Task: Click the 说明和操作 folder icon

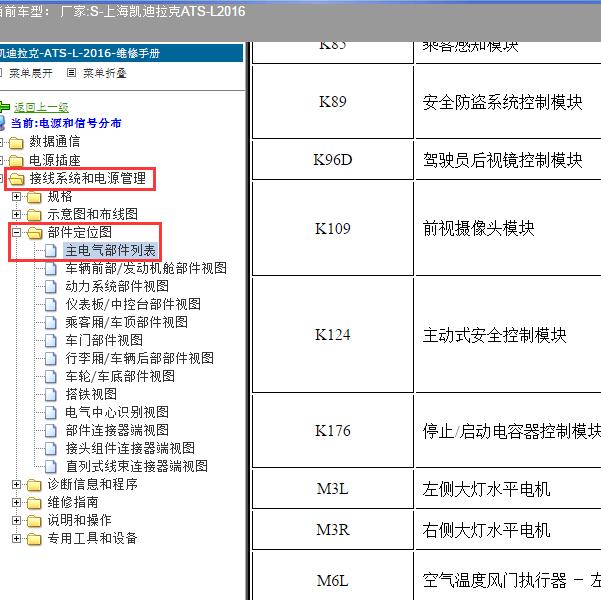Action: [x=34, y=521]
